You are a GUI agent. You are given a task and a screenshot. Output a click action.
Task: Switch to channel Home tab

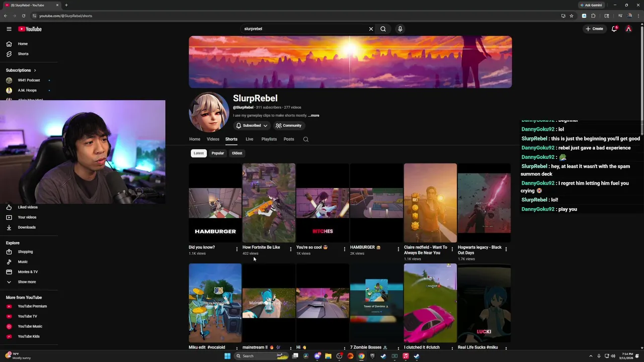(x=195, y=139)
